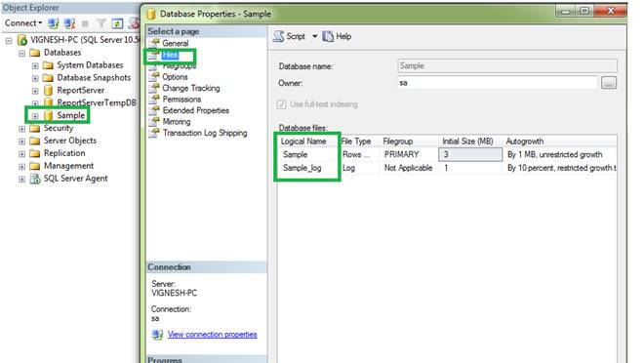
Task: Expand the Database Snapshots node
Action: [x=35, y=78]
